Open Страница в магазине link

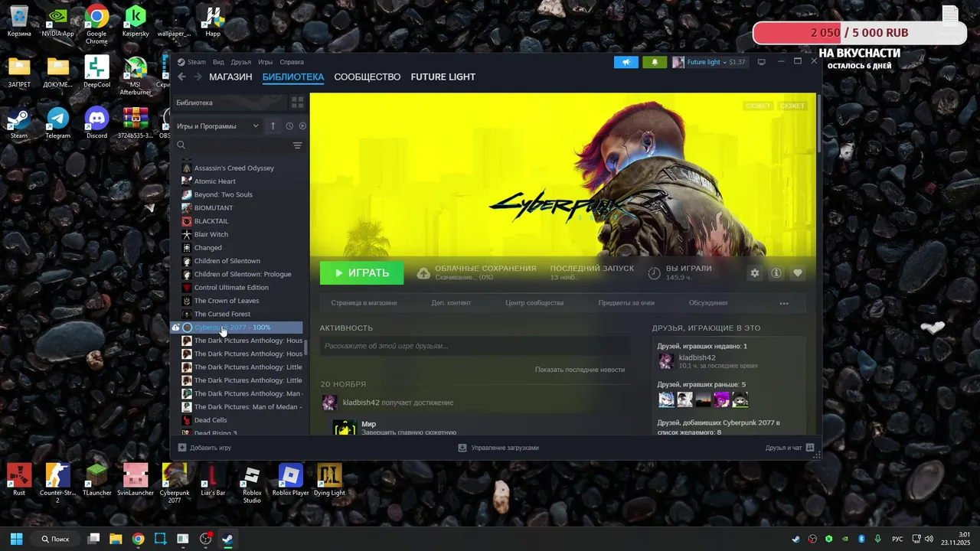coord(364,303)
